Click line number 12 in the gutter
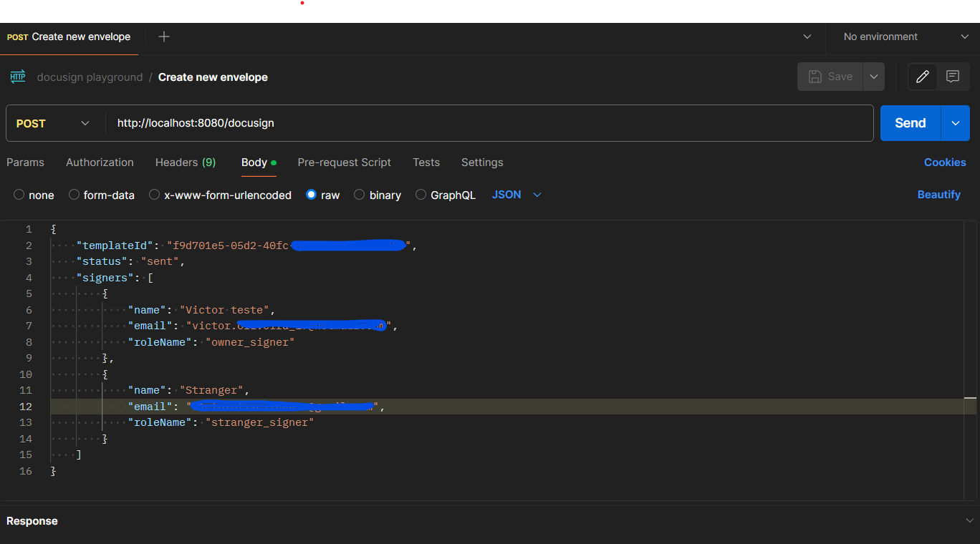The height and width of the screenshot is (544, 980). tap(26, 407)
